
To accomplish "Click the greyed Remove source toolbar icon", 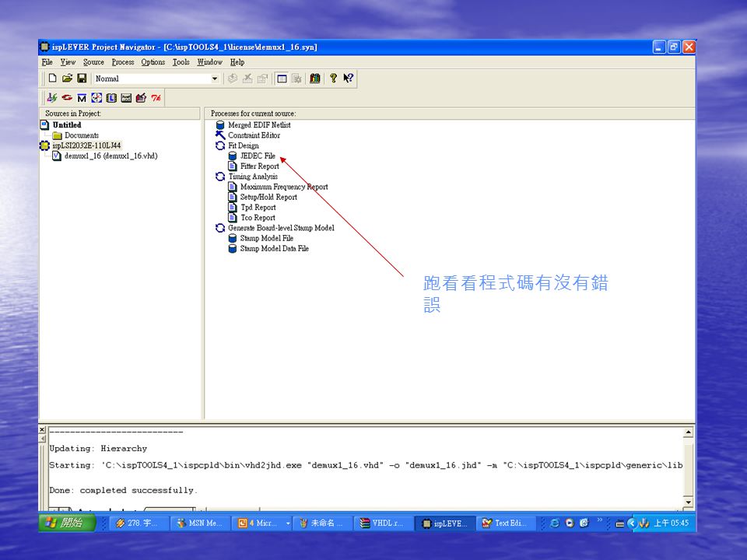I will 247,78.
